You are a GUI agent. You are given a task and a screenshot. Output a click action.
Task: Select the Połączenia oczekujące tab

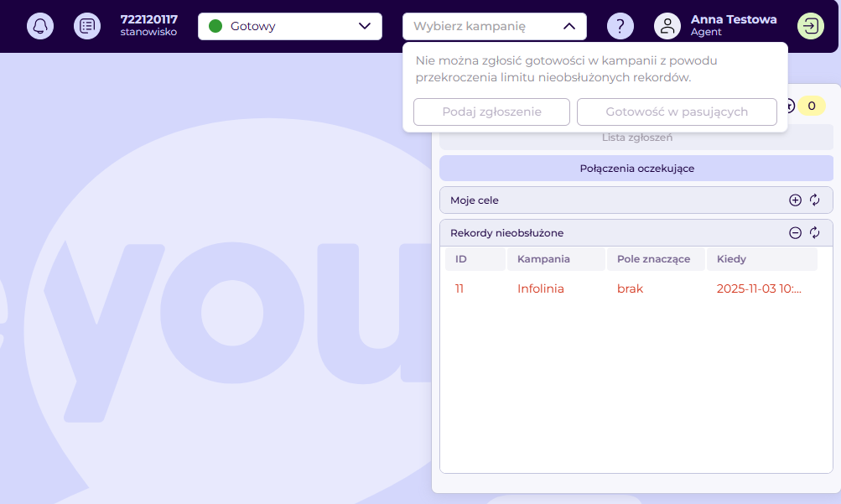point(636,169)
